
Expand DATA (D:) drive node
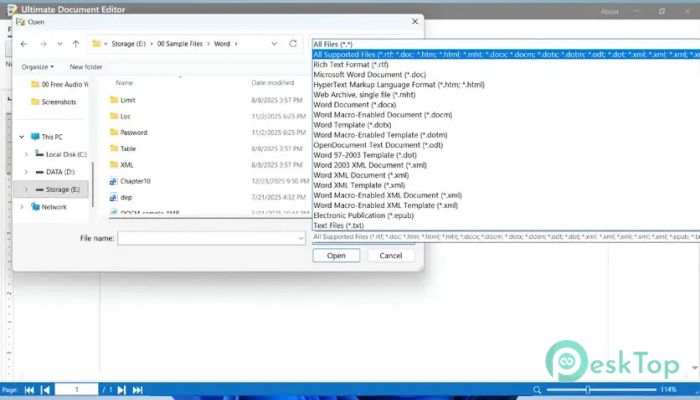pos(26,172)
